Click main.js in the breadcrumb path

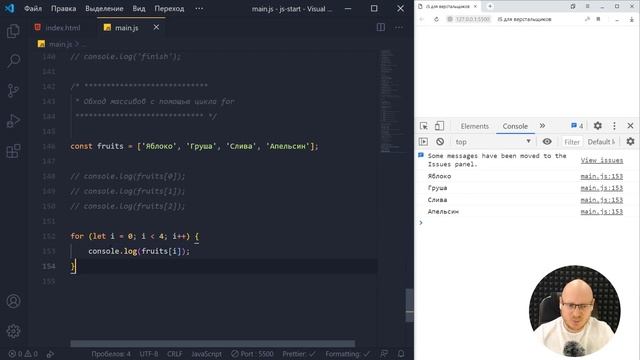coord(60,44)
